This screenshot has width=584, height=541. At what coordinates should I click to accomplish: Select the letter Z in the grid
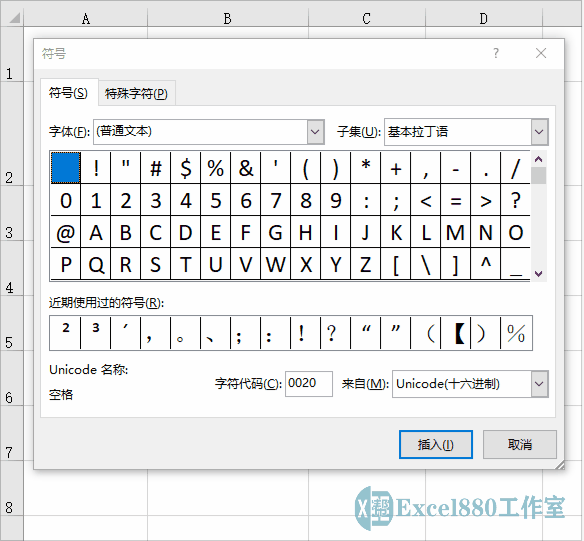(366, 264)
